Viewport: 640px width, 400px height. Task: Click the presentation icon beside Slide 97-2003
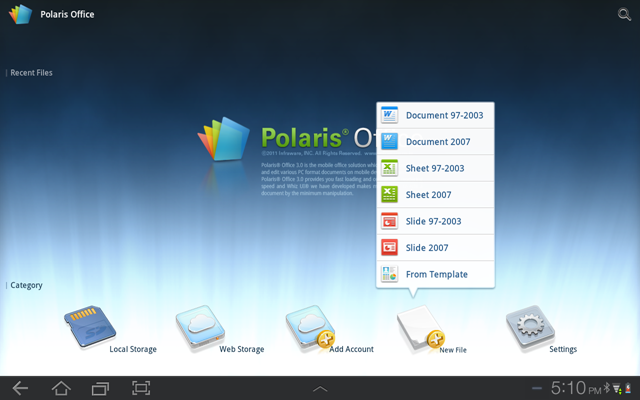point(389,221)
